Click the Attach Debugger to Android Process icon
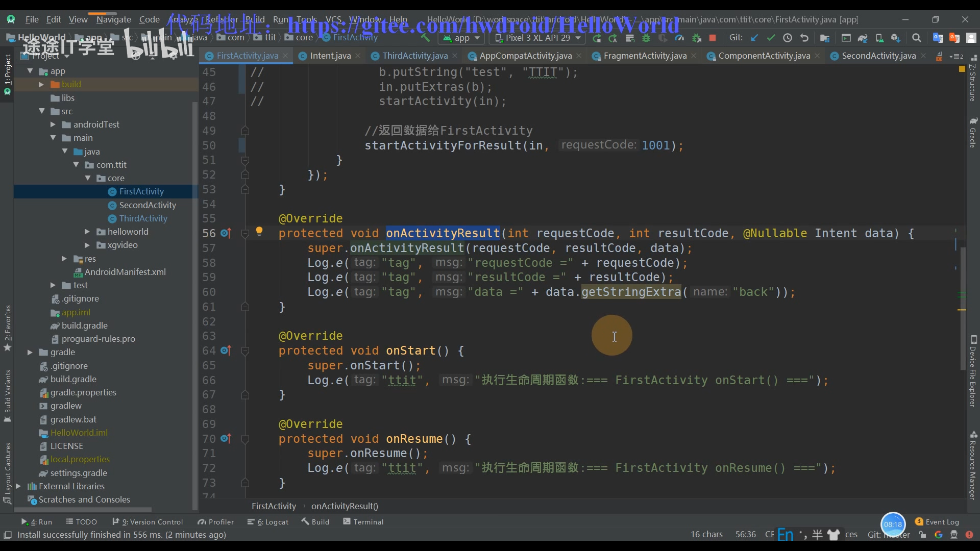Image resolution: width=980 pixels, height=551 pixels. click(x=696, y=38)
